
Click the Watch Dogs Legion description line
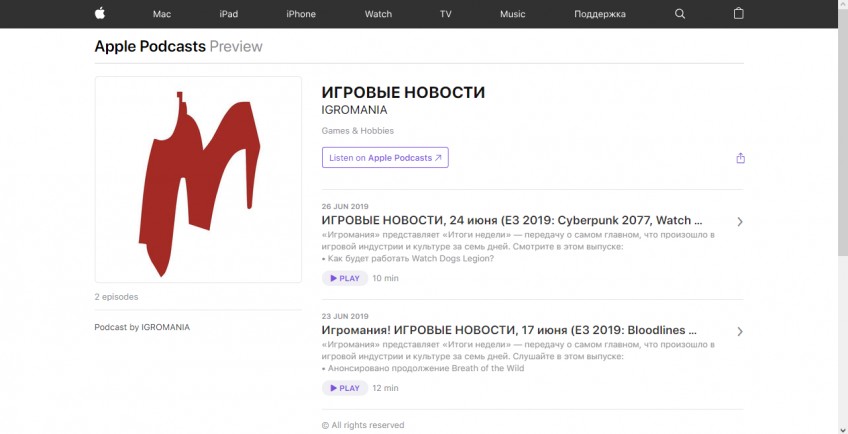[x=408, y=259]
